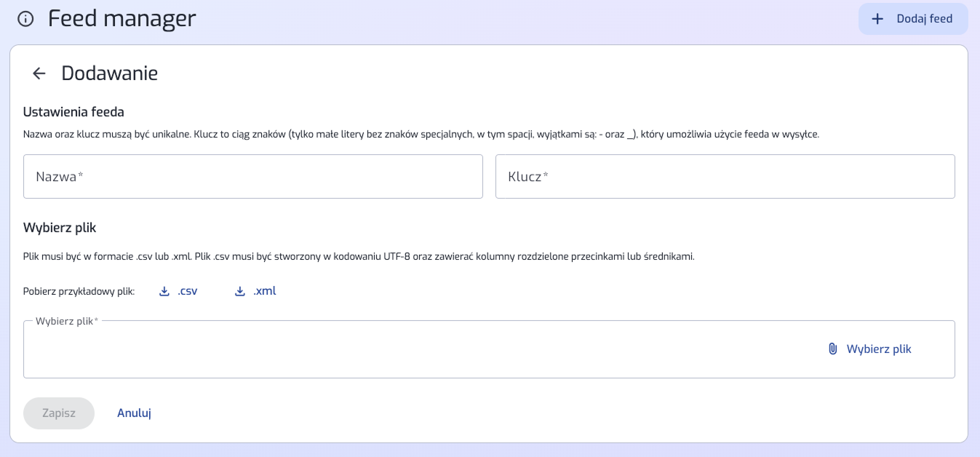The image size is (980, 457).
Task: Click the Feed manager page title
Action: 121,19
